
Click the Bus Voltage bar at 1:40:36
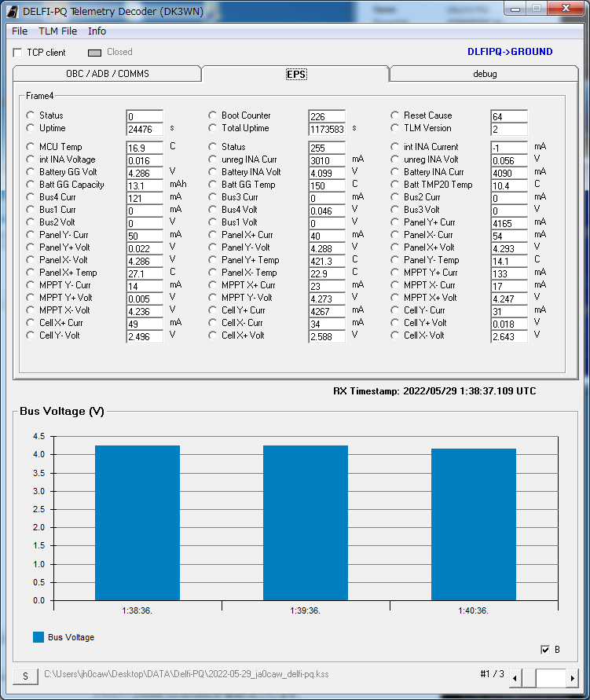pyautogui.click(x=474, y=525)
